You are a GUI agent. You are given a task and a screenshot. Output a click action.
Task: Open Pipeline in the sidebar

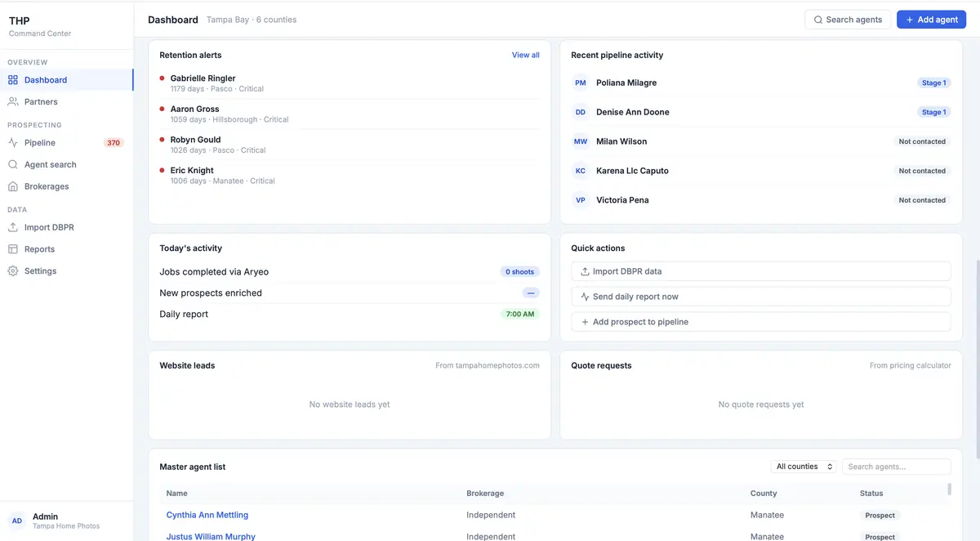coord(66,143)
